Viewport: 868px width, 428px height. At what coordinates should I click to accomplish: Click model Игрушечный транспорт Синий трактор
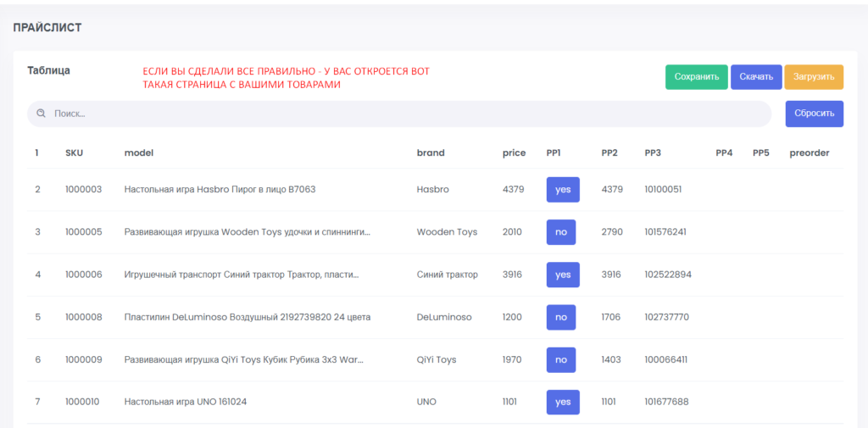coord(242,275)
